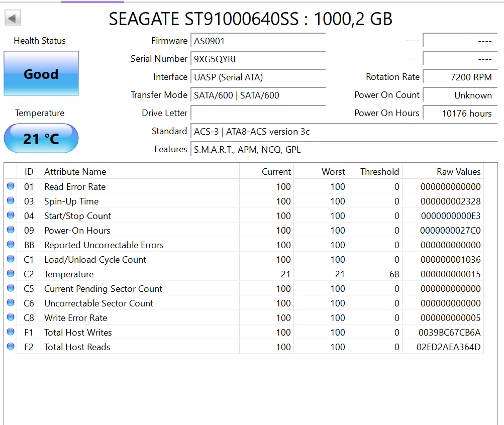The height and width of the screenshot is (425, 504).
Task: Click raw value 000000001036
Action: tap(450, 260)
